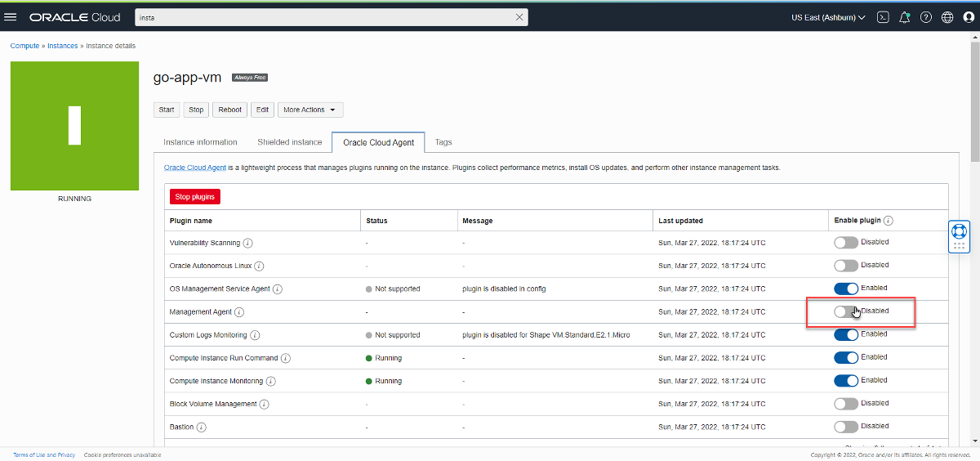Viewport: 980px width, 461px height.
Task: Enable the Management Agent plugin toggle
Action: 846,311
